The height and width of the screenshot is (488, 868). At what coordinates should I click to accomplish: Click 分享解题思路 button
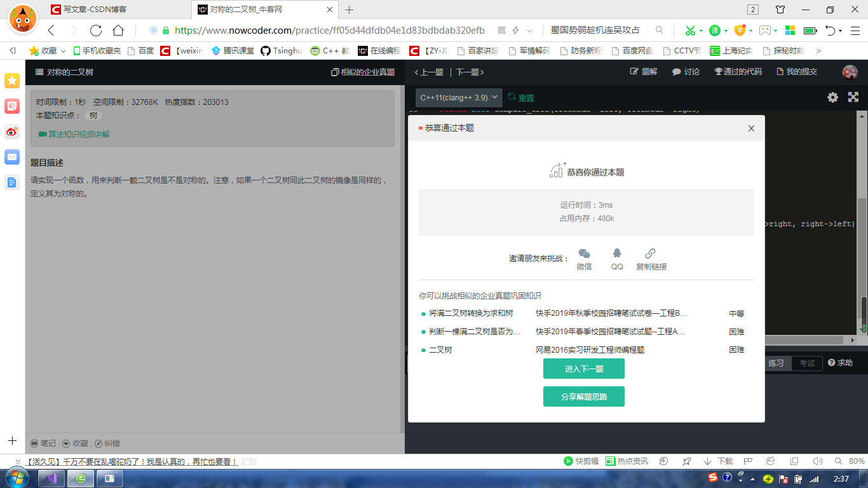point(583,396)
